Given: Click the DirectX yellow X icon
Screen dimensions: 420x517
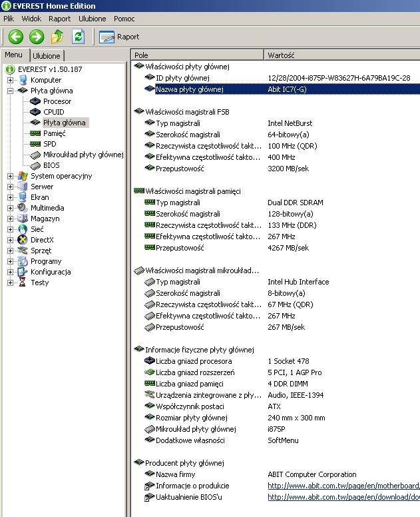Looking at the screenshot, I should (x=23, y=240).
